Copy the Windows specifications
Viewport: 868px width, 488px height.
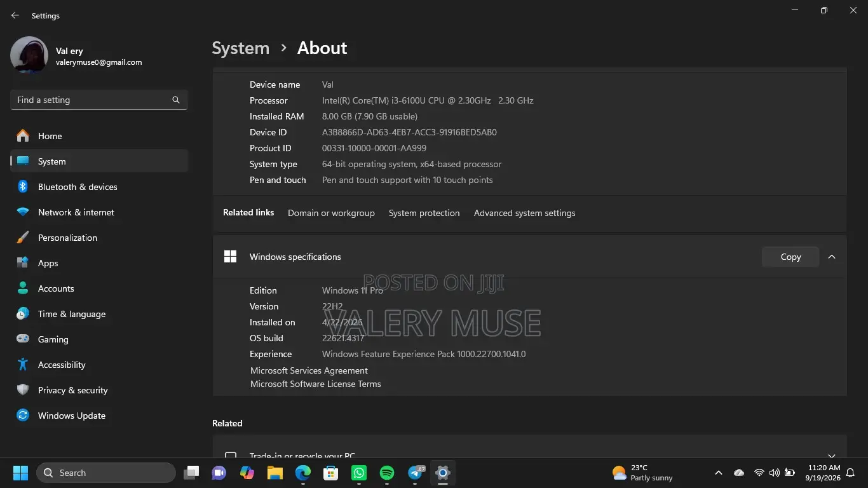[x=790, y=257]
